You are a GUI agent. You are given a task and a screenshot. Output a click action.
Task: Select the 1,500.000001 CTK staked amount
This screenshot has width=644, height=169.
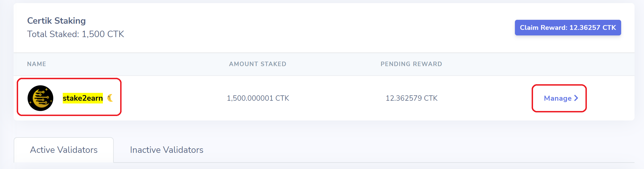click(x=258, y=98)
